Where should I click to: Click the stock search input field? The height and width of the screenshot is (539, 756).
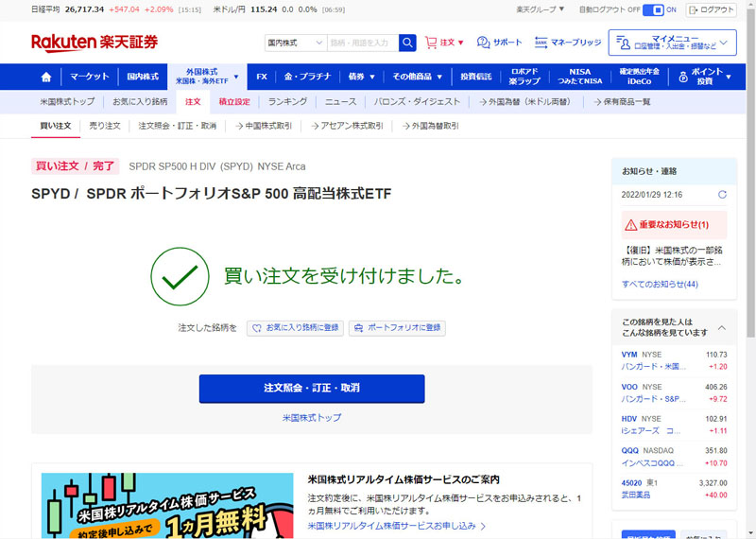pyautogui.click(x=362, y=43)
